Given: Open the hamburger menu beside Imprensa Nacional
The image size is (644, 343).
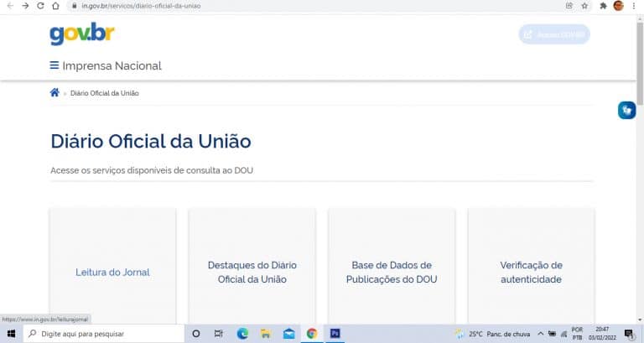Looking at the screenshot, I should [55, 65].
